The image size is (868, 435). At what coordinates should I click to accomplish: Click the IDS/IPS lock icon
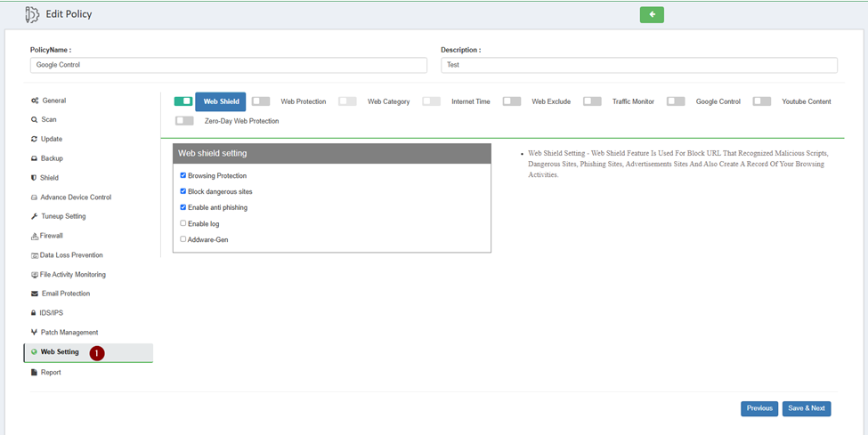34,313
